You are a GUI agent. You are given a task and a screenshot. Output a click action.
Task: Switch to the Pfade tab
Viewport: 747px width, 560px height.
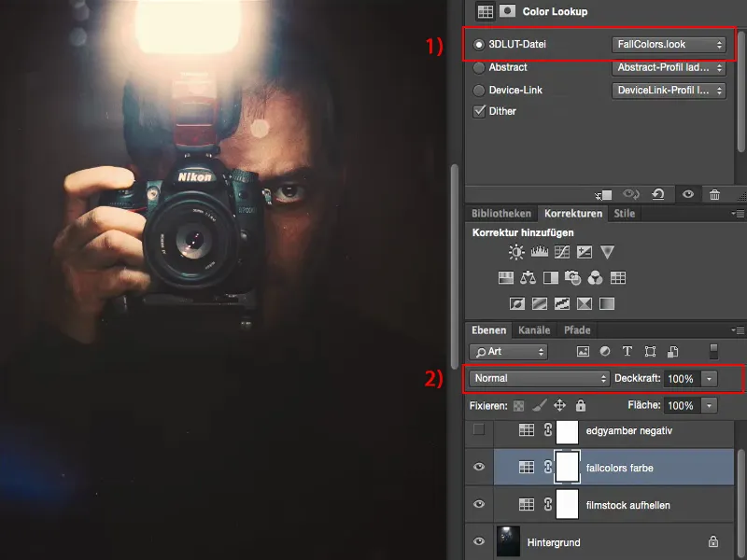(x=577, y=330)
